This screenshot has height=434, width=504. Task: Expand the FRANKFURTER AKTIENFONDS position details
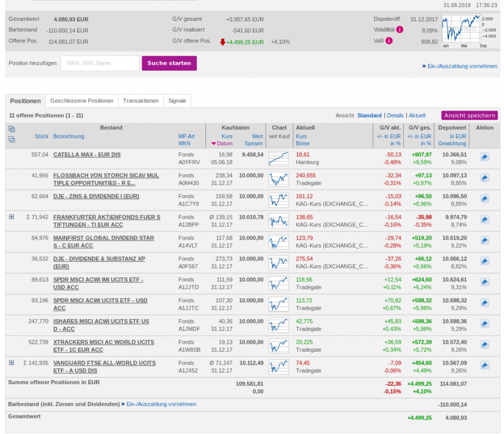tap(10, 217)
